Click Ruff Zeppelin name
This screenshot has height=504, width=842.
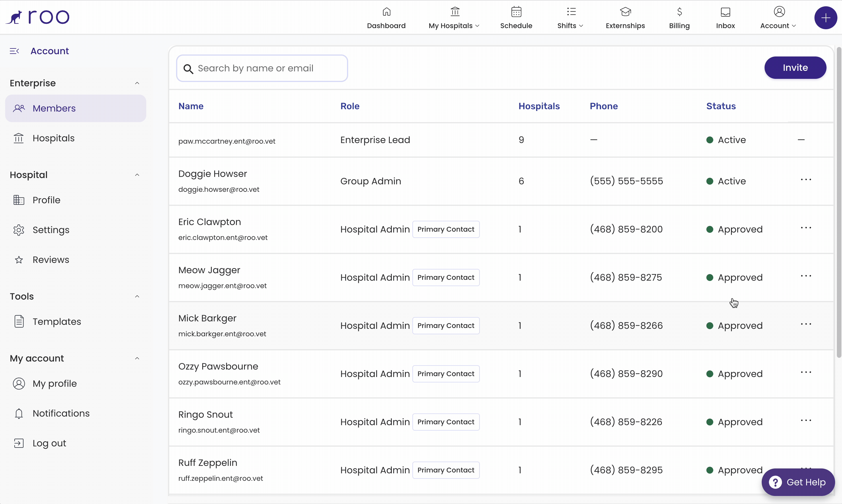click(x=208, y=462)
